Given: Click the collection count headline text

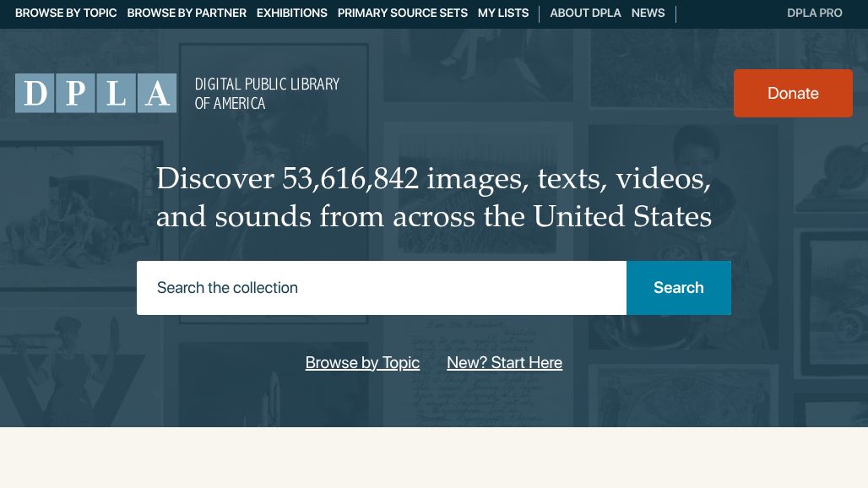Looking at the screenshot, I should [433, 196].
